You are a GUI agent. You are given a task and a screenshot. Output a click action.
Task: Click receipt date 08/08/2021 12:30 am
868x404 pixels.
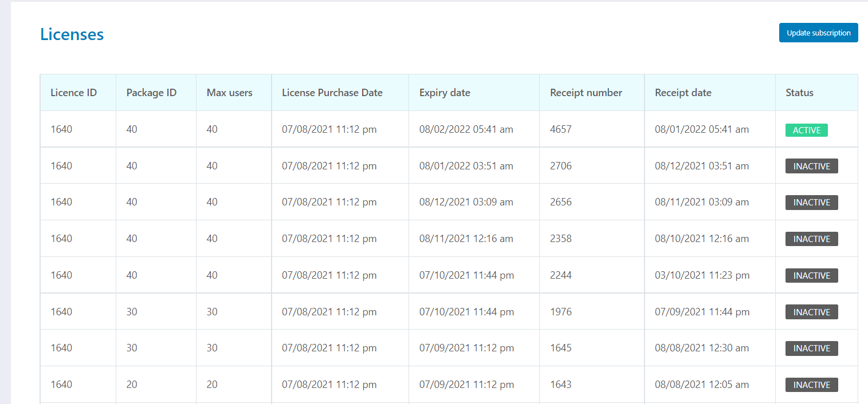click(x=702, y=348)
